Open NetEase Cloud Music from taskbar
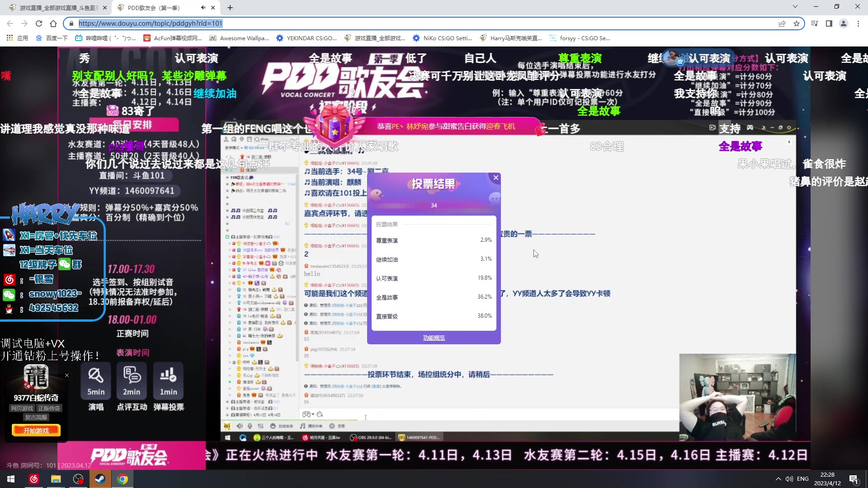Viewport: 868px width, 488px height. (x=34, y=479)
